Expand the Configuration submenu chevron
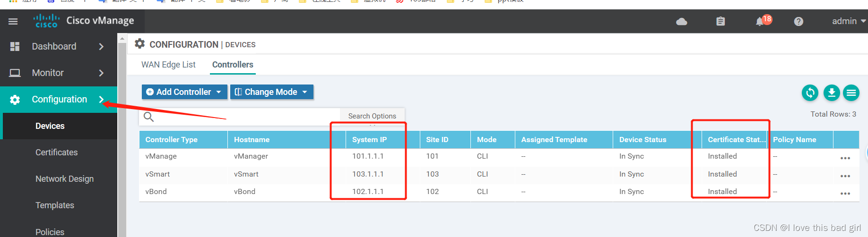This screenshot has width=868, height=237. pyautogui.click(x=101, y=99)
